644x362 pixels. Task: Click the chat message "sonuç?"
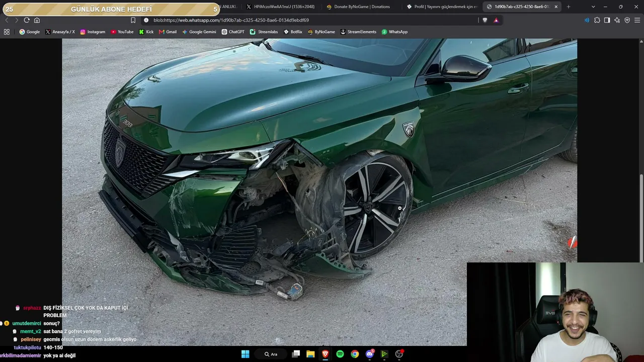coord(52,323)
